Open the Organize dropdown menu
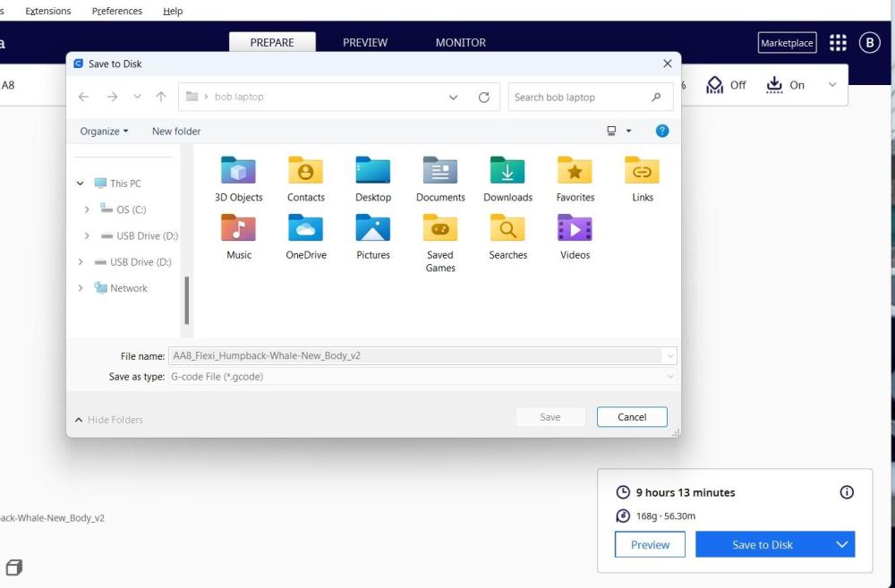Viewport: 895px width, 588px height. pyautogui.click(x=104, y=132)
